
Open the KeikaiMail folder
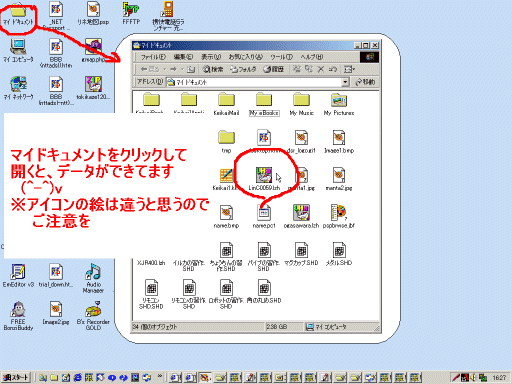pyautogui.click(x=226, y=105)
